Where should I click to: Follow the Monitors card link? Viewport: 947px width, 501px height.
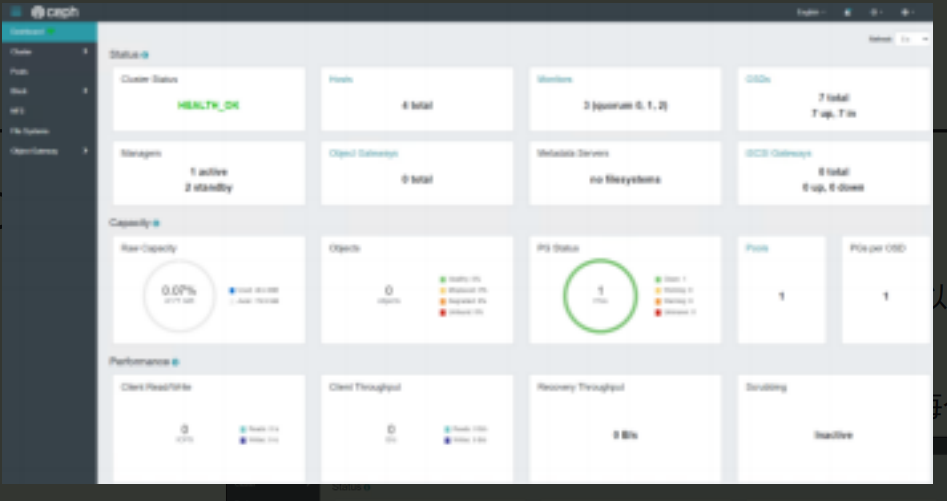554,79
